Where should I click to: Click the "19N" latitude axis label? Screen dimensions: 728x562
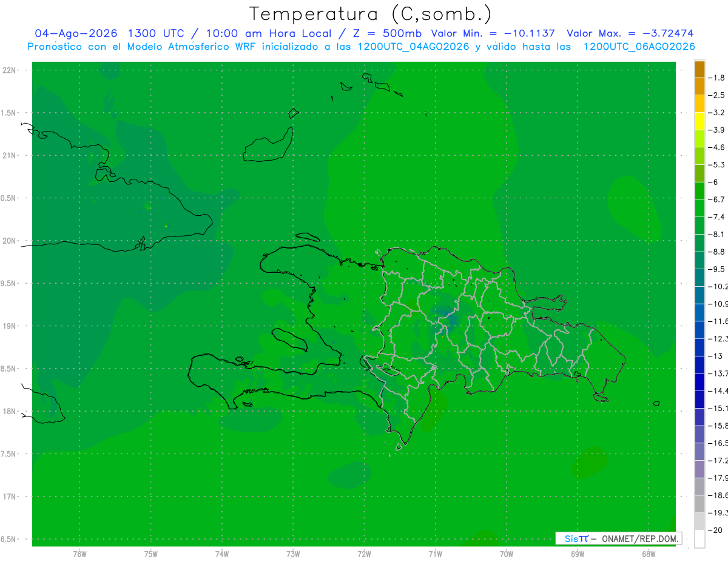[x=9, y=326]
